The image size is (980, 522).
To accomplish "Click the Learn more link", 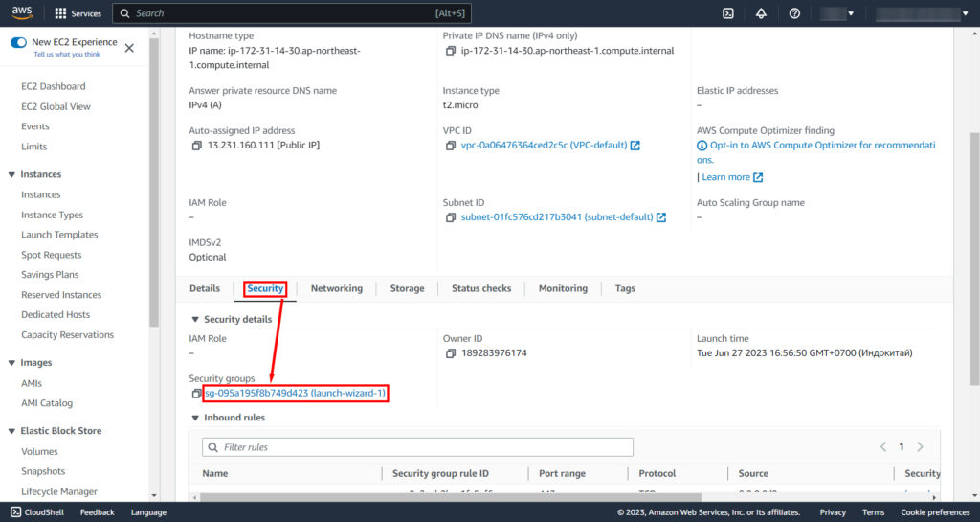I will [x=725, y=177].
